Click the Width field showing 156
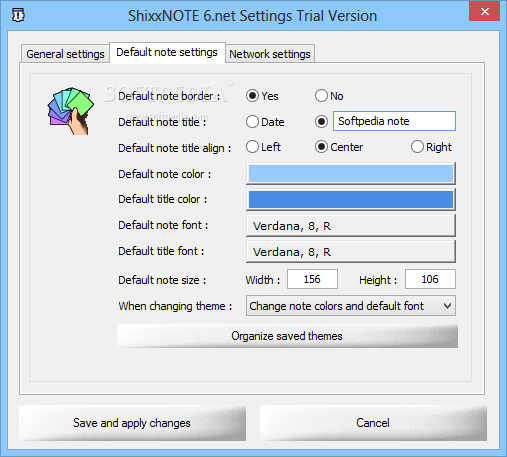507x457 pixels. click(312, 279)
